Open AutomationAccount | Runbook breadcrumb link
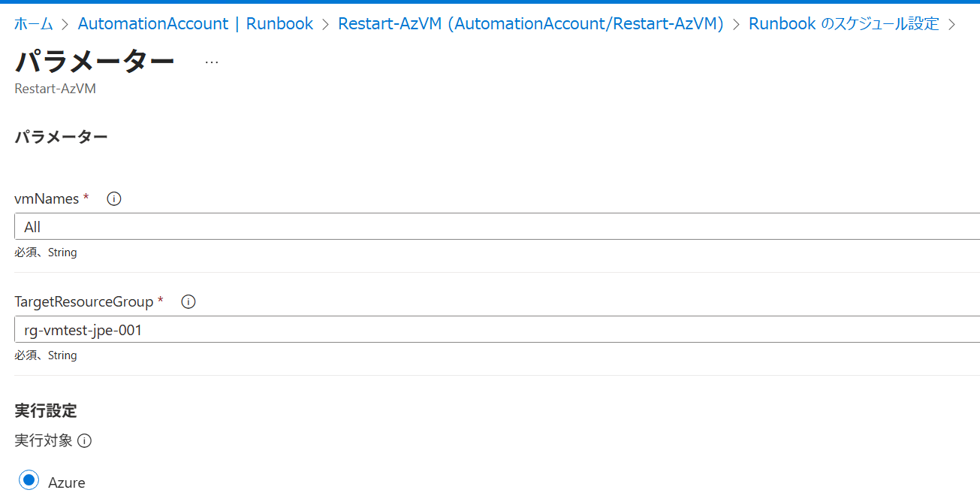 195,24
